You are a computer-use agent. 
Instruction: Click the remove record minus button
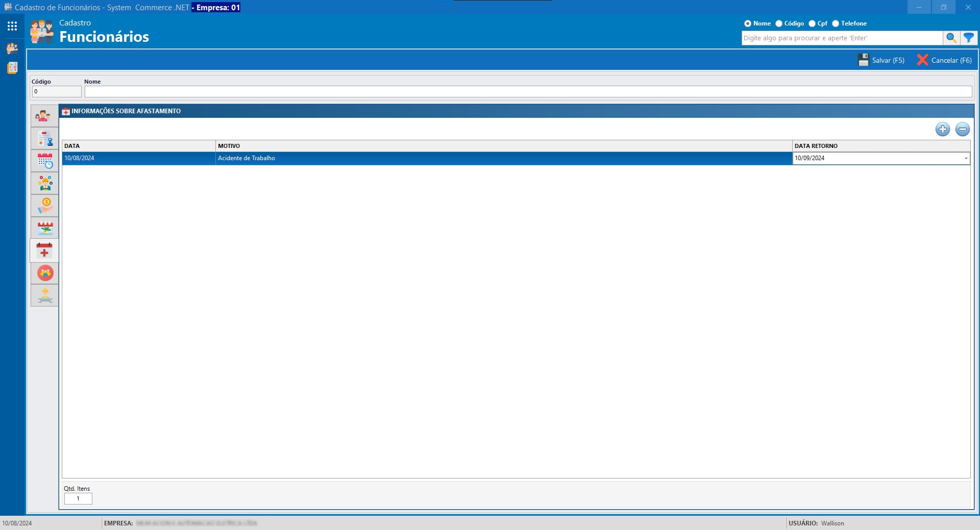click(962, 130)
